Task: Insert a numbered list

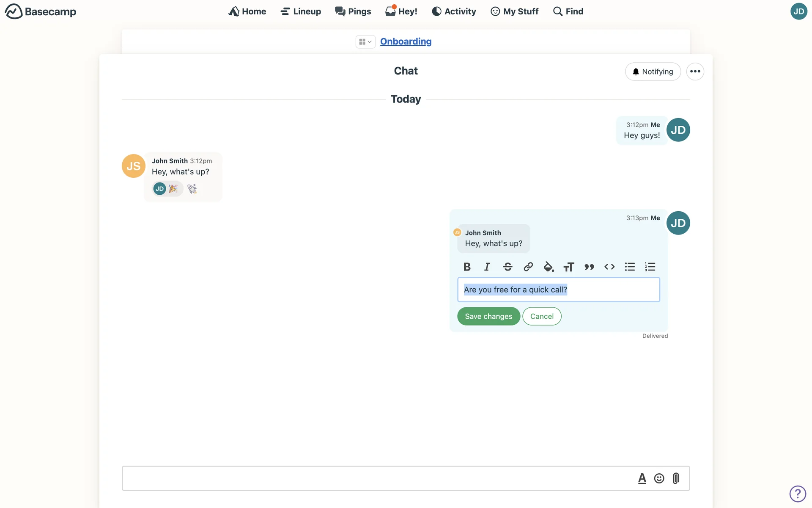Action: tap(650, 267)
